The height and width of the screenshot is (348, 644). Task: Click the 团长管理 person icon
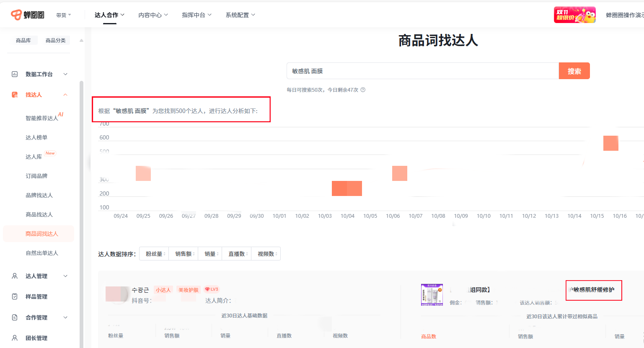(15, 338)
